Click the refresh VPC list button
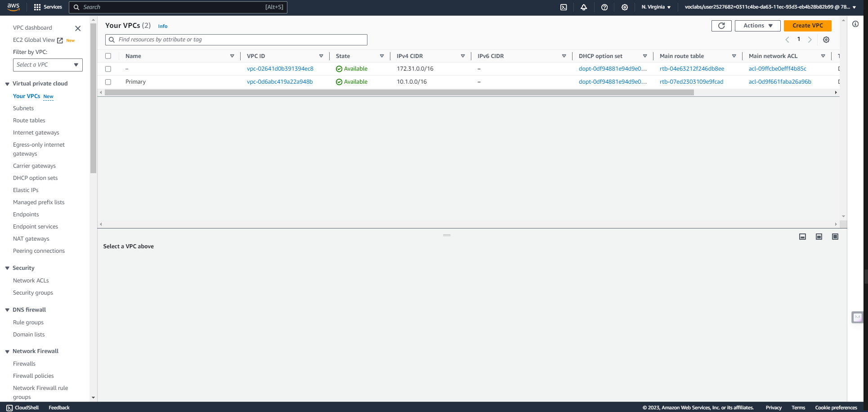 click(721, 26)
